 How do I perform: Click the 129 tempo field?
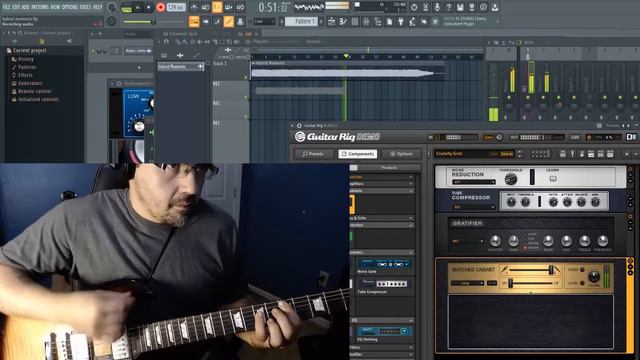[x=176, y=7]
